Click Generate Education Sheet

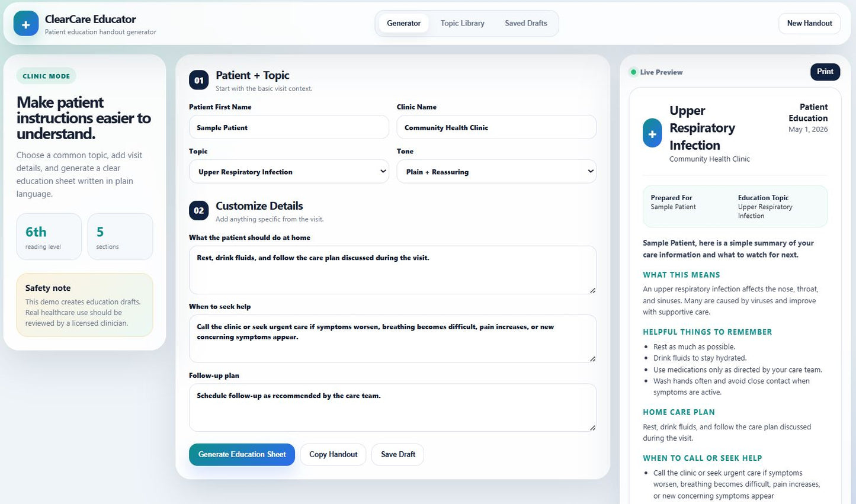click(x=242, y=454)
